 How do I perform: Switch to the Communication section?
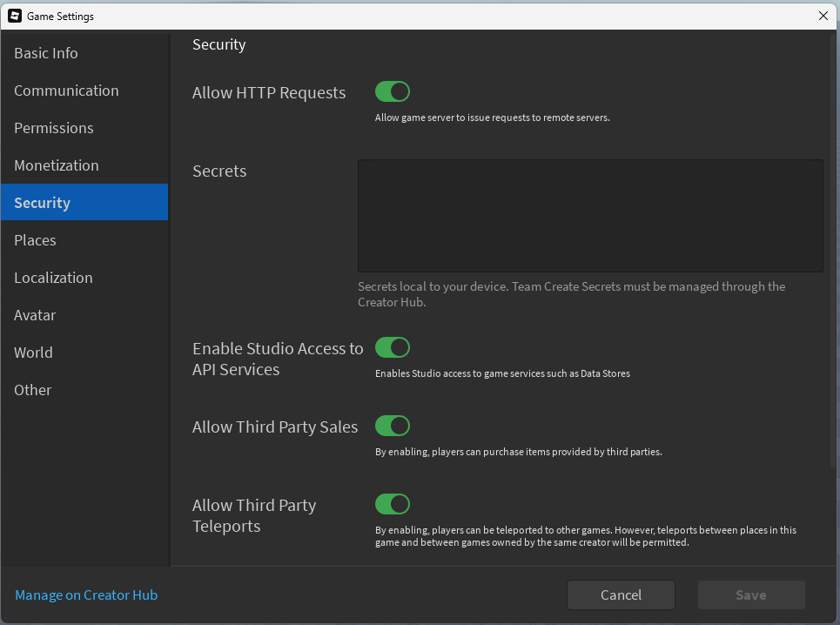[x=66, y=91]
